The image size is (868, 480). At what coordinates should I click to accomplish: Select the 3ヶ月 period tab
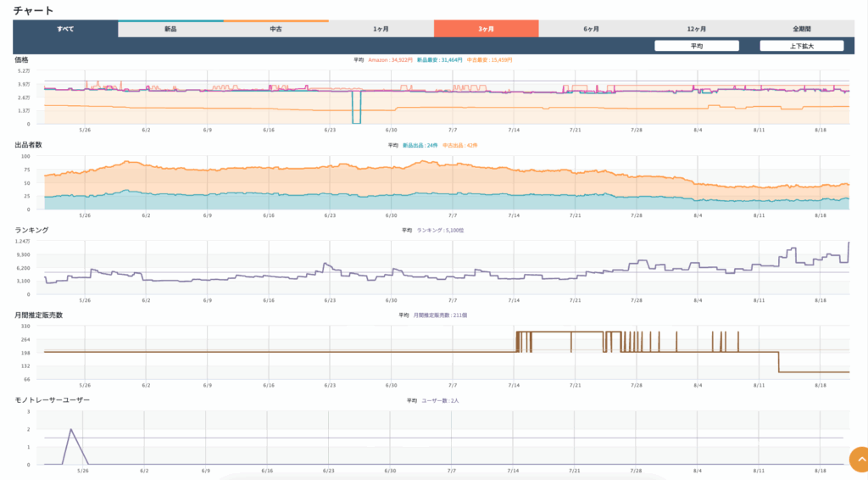coord(486,29)
